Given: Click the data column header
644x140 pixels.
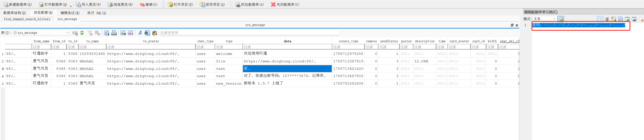Looking at the screenshot, I should tap(287, 41).
